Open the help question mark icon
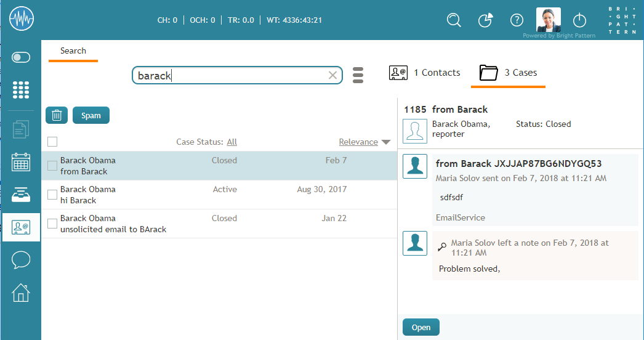The height and width of the screenshot is (340, 644). tap(517, 20)
